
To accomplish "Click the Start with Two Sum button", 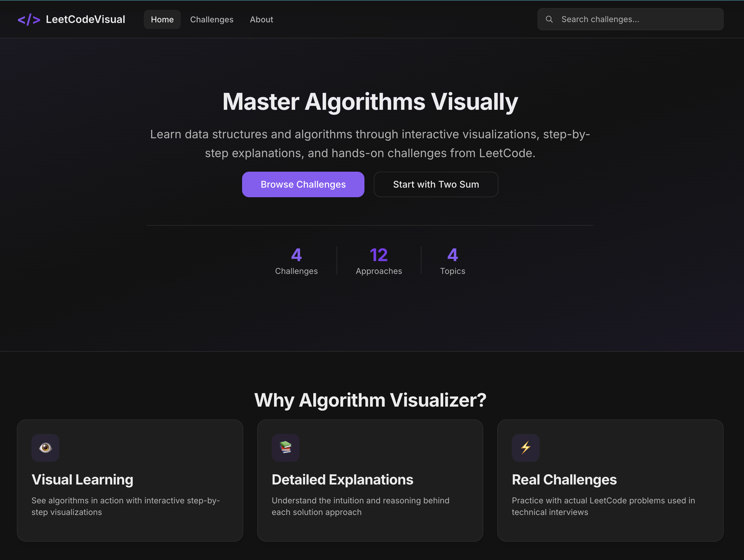I will (436, 184).
